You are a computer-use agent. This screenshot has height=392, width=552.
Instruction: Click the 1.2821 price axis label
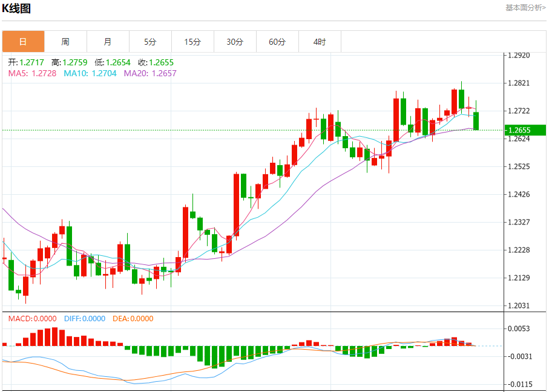point(519,83)
